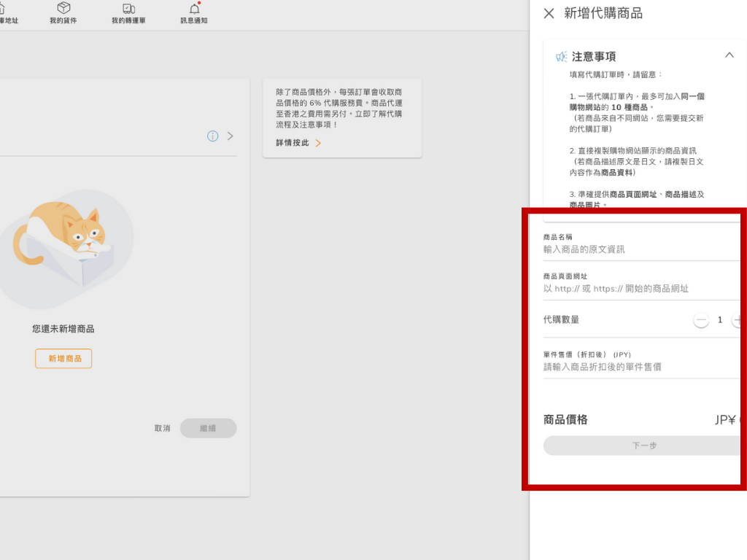The image size is (747, 560).
Task: Click the megaphone icon beside 注意事項
Action: pos(561,56)
